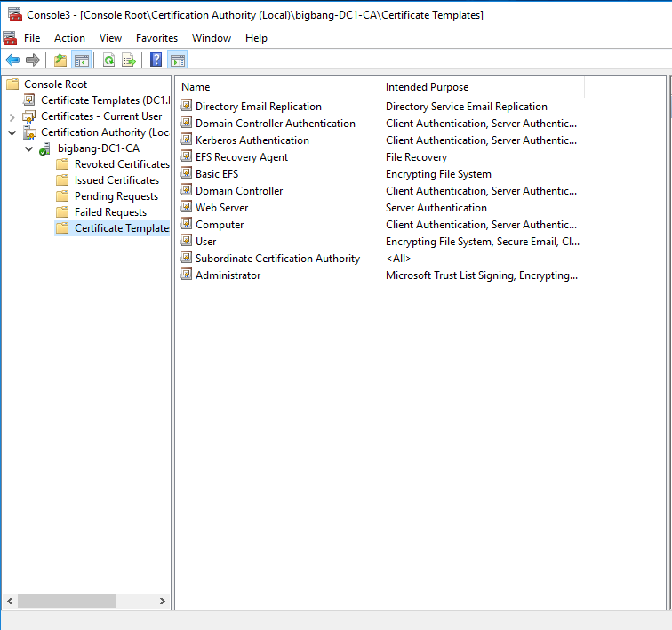This screenshot has height=630, width=672.
Task: Click the Web Server template icon
Action: (186, 207)
